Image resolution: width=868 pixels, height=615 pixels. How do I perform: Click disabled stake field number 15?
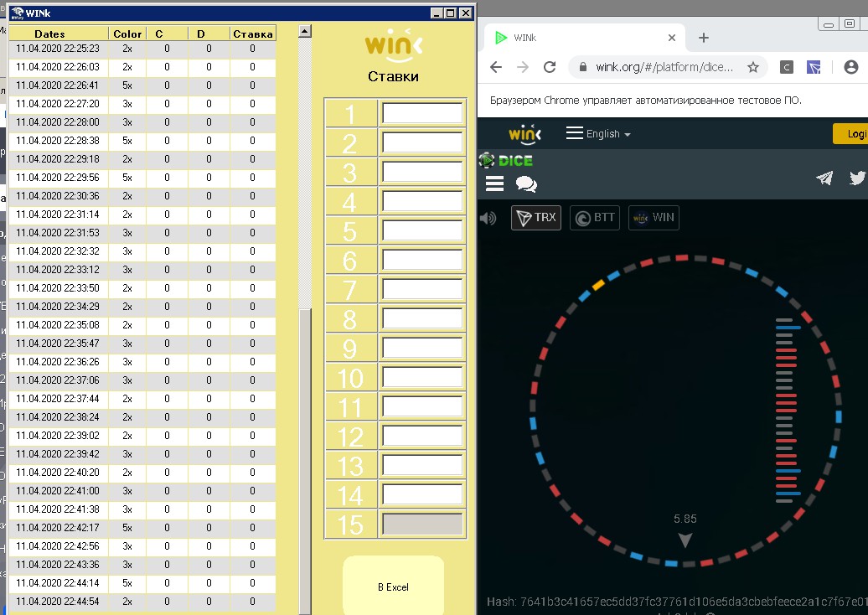(422, 525)
